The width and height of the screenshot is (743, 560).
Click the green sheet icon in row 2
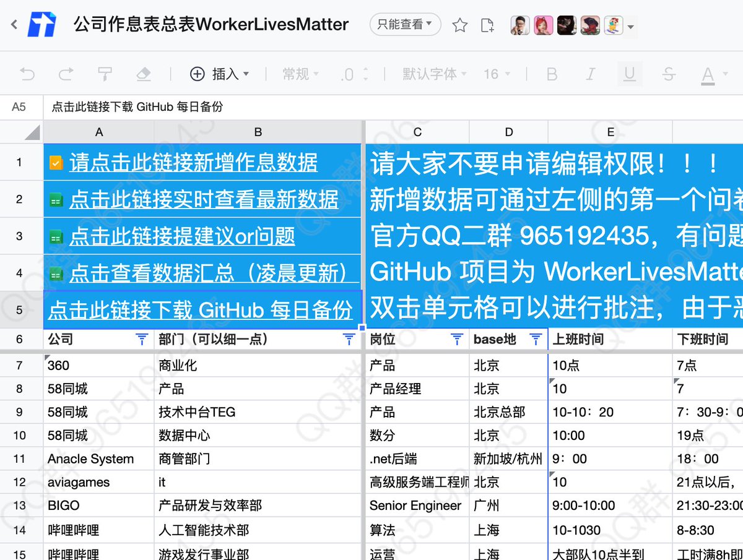(x=56, y=200)
